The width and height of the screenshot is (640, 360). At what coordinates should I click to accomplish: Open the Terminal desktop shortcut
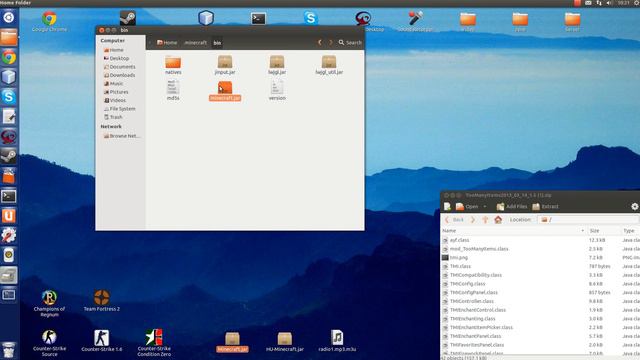tap(258, 18)
